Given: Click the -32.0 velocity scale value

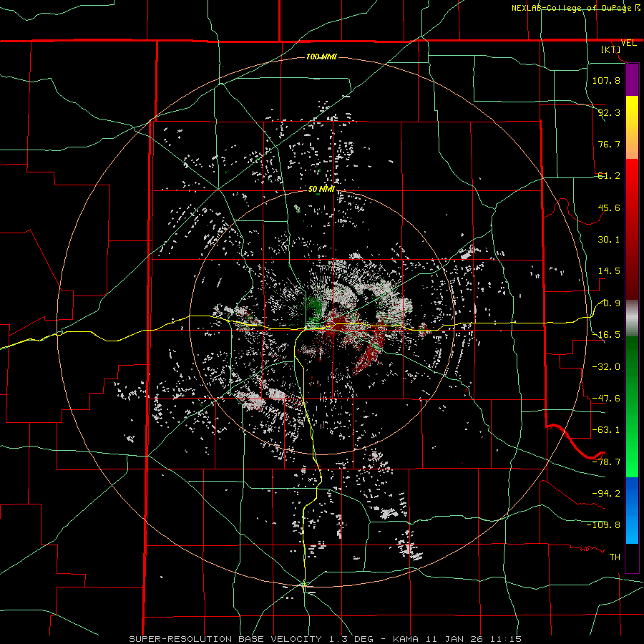Looking at the screenshot, I should 606,366.
